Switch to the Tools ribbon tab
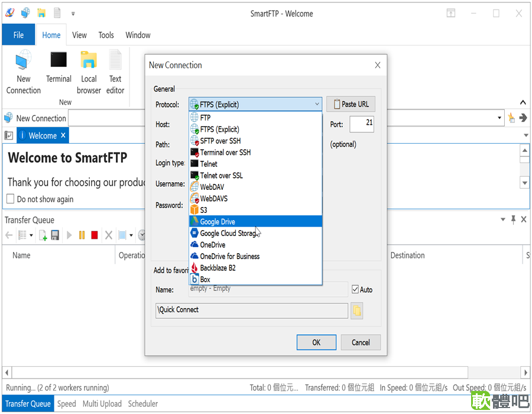 [x=106, y=35]
